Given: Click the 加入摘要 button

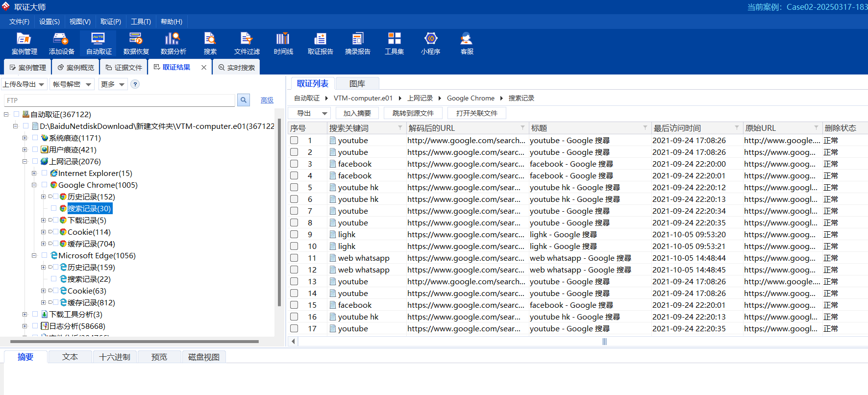Looking at the screenshot, I should pos(357,113).
